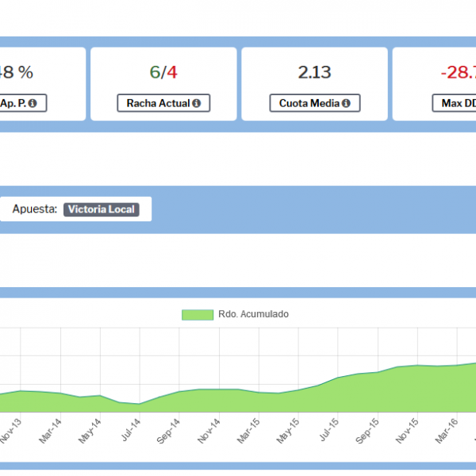Toggle the Rdo. Acumulado legend color box

(198, 315)
